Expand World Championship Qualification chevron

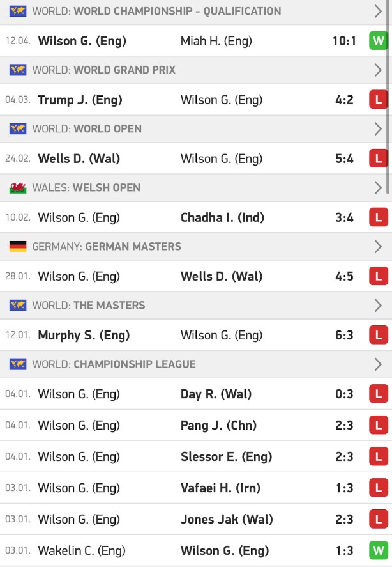(378, 12)
